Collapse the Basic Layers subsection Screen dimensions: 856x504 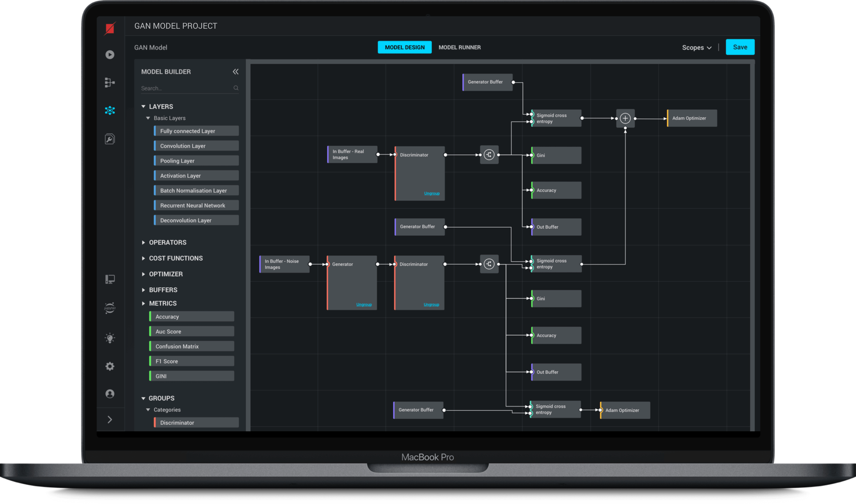148,118
